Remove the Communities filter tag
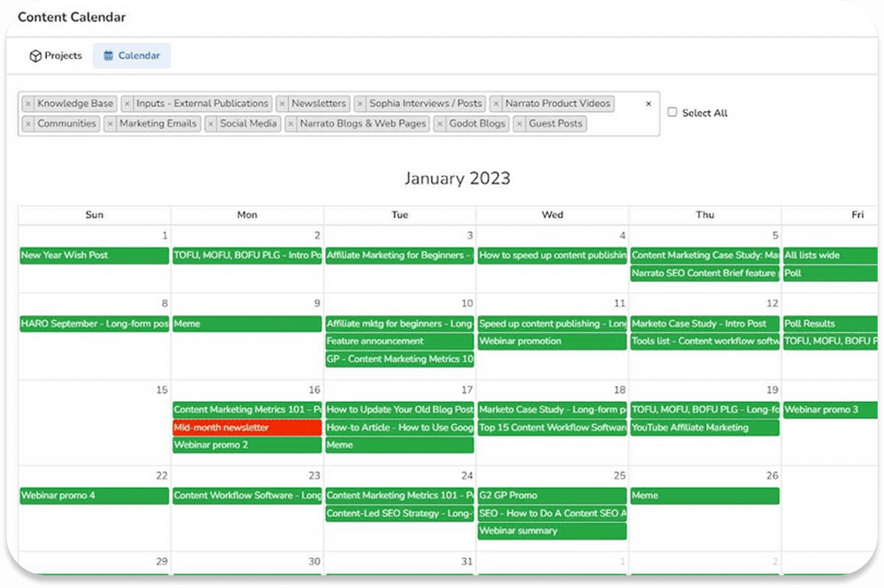Image resolution: width=884 pixels, height=588 pixels. [28, 124]
